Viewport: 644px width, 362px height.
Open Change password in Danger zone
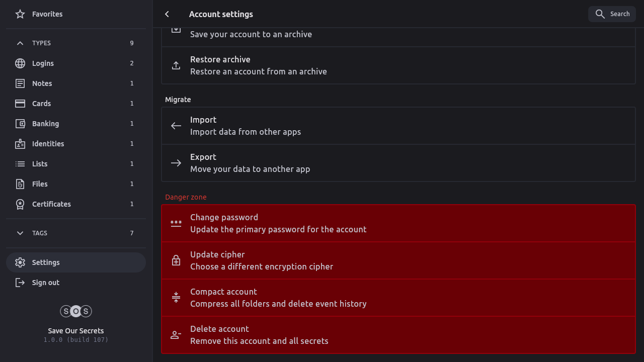(x=398, y=223)
